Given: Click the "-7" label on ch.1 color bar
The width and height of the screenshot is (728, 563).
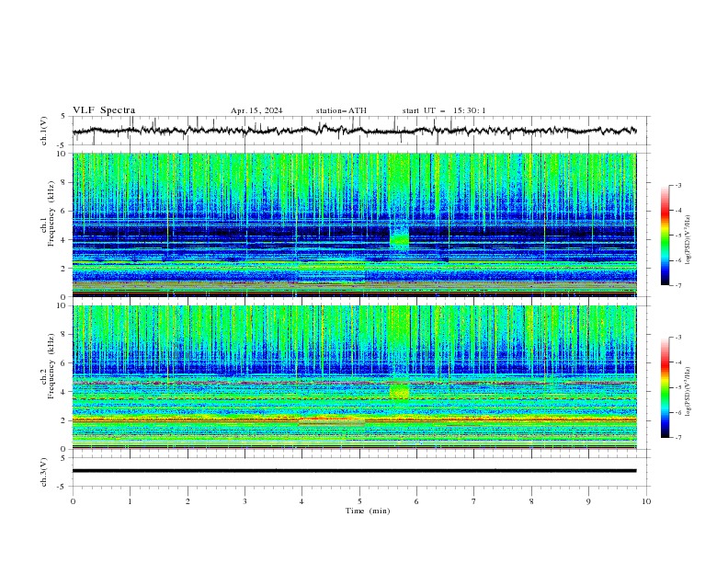Looking at the screenshot, I should pos(677,285).
